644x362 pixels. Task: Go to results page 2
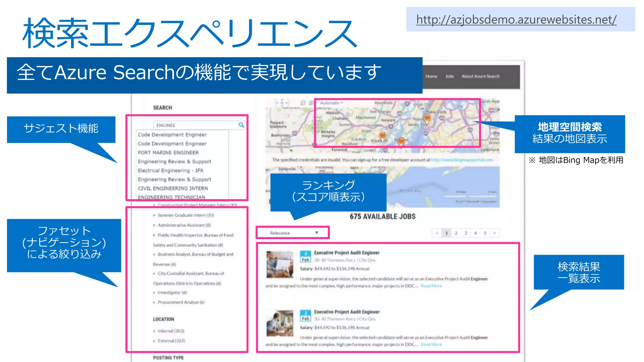point(456,233)
